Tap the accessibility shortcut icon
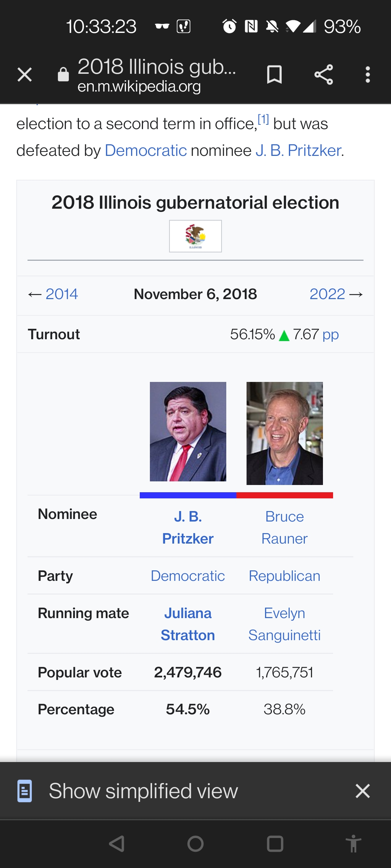Viewport: 391px width, 868px height. (x=353, y=844)
